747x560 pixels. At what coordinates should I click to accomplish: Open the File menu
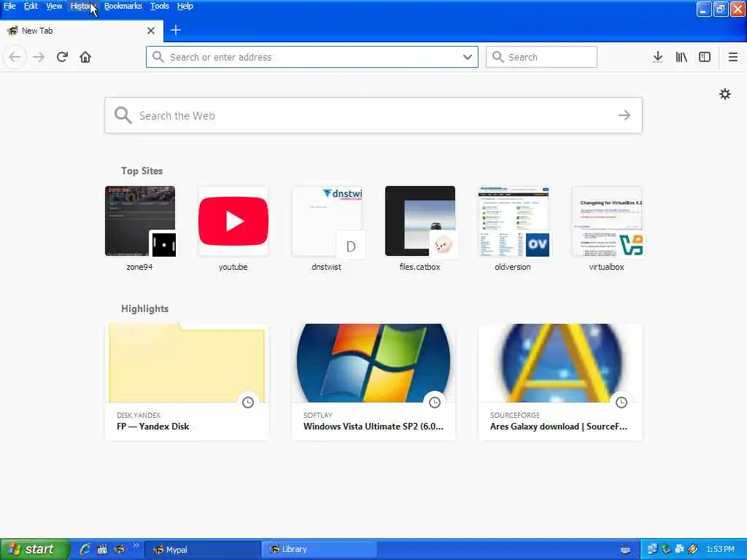[9, 6]
